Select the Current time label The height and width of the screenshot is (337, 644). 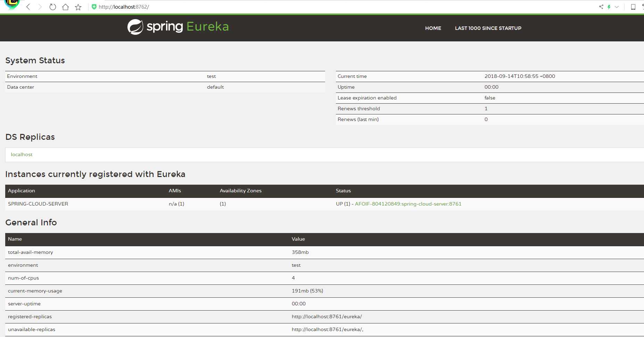pos(352,76)
